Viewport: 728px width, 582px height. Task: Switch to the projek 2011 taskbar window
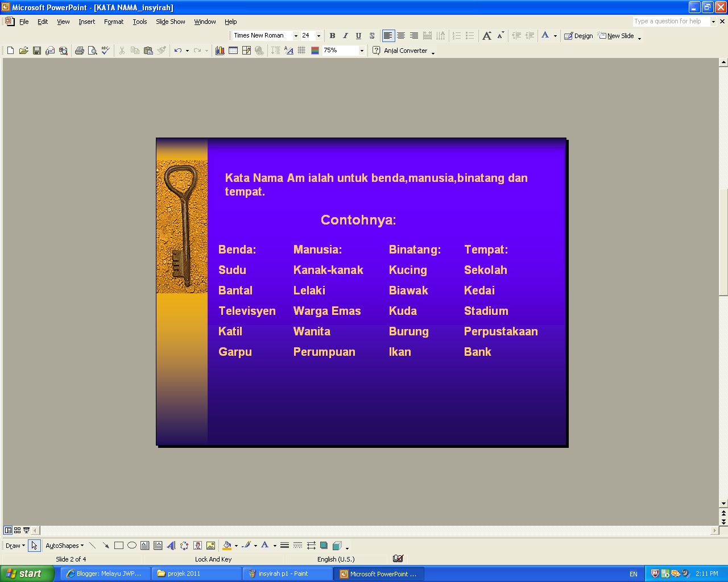[x=196, y=573]
